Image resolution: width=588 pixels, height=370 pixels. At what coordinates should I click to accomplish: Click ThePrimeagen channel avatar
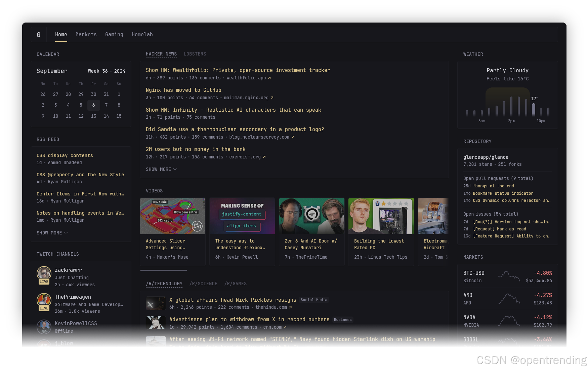[44, 300]
